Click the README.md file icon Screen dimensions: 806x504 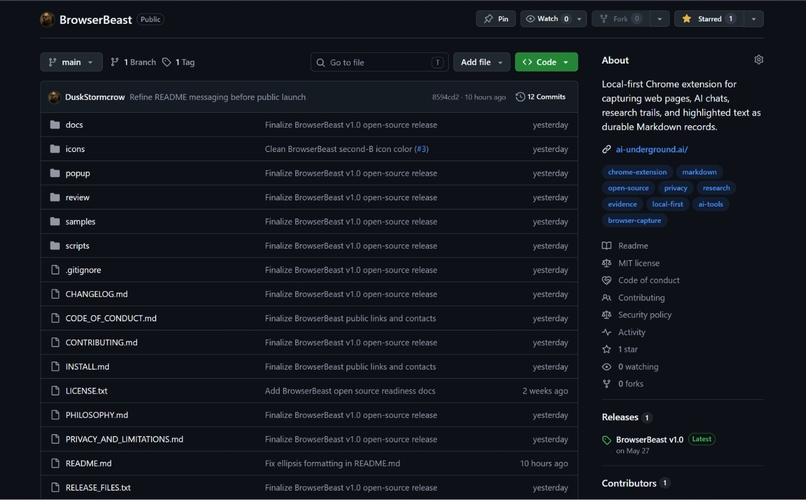(55, 463)
